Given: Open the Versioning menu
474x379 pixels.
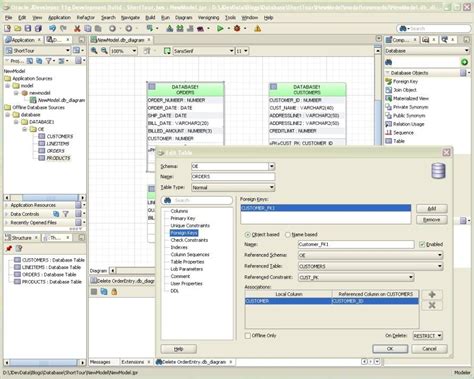Looking at the screenshot, I should coord(208,18).
